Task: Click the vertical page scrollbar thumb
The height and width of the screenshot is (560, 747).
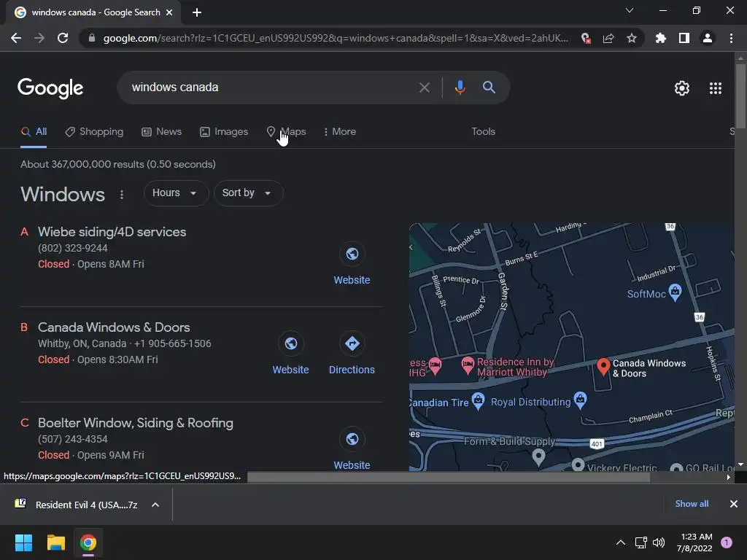Action: 740,96
